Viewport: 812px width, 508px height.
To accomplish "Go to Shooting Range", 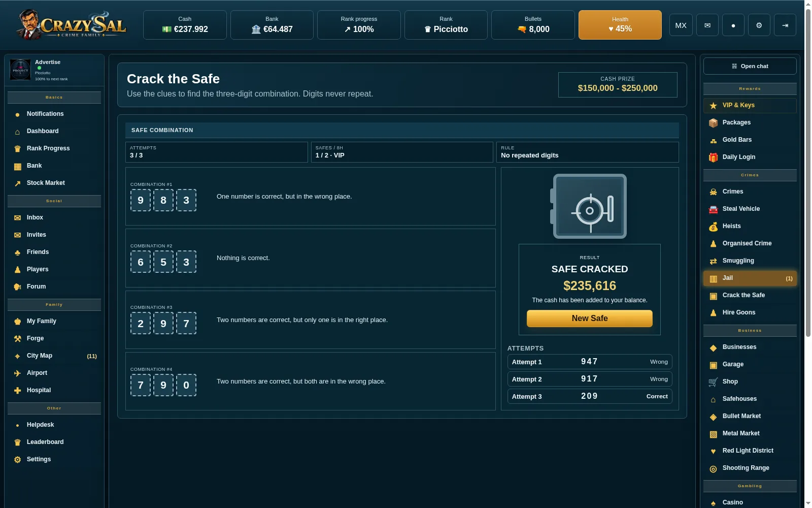I will pos(750,468).
